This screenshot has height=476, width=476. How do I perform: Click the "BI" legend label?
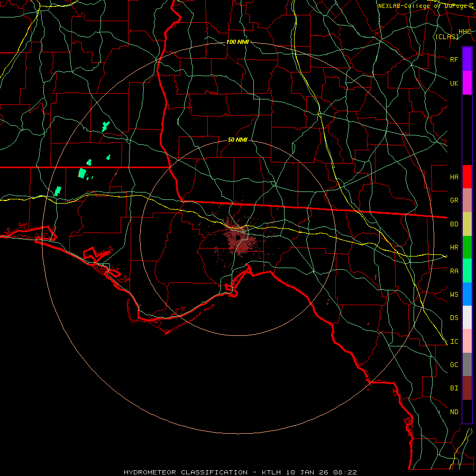tap(454, 388)
